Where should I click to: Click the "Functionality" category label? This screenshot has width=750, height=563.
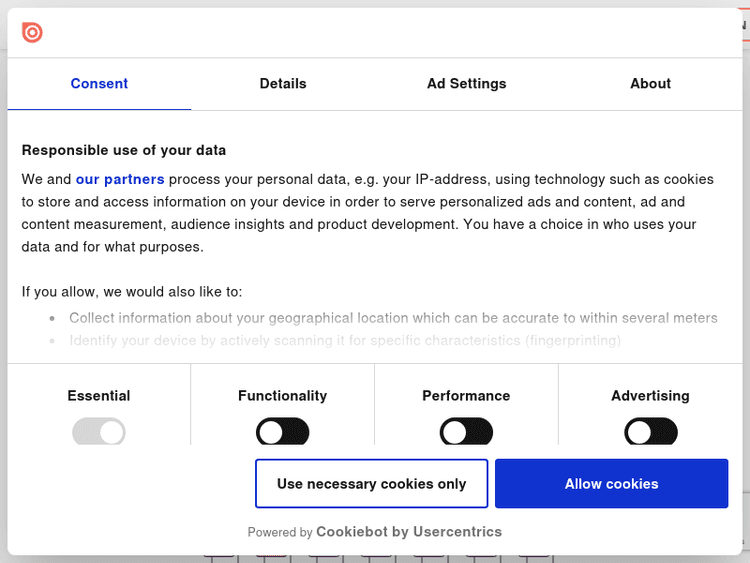[283, 396]
